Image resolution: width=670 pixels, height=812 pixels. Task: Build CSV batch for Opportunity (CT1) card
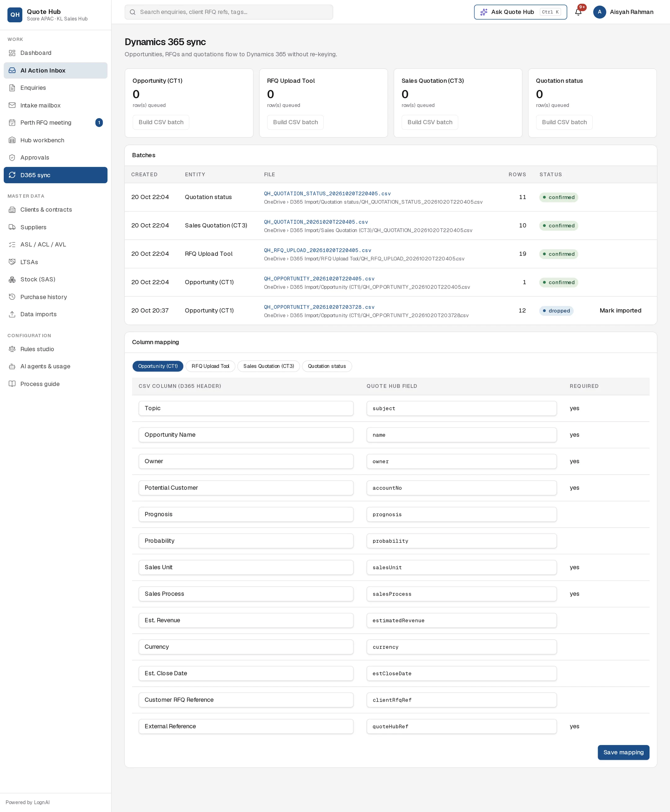click(x=161, y=122)
